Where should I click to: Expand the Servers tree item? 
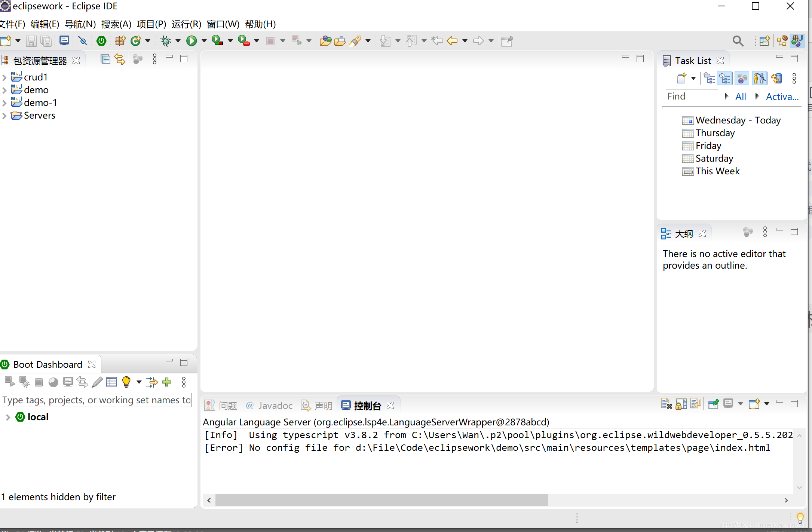point(5,115)
